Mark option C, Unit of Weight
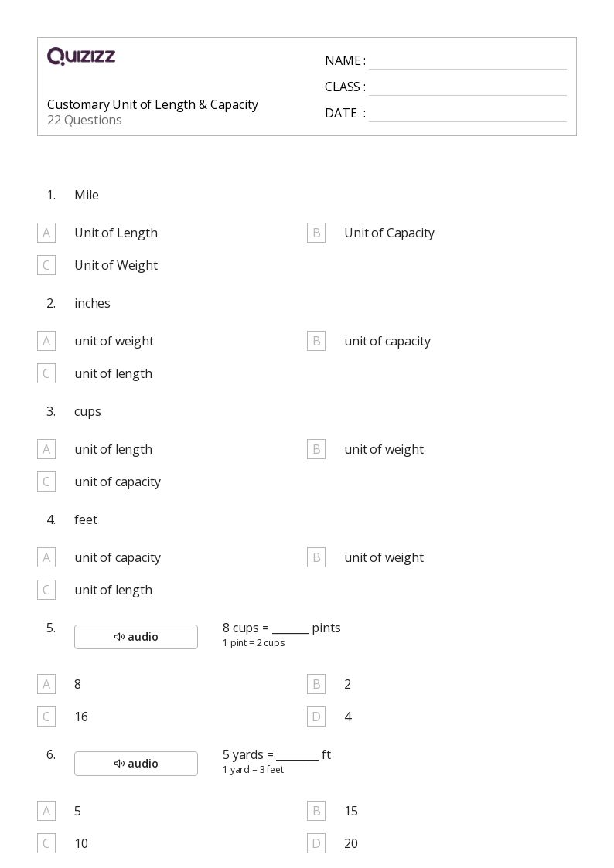 (46, 265)
